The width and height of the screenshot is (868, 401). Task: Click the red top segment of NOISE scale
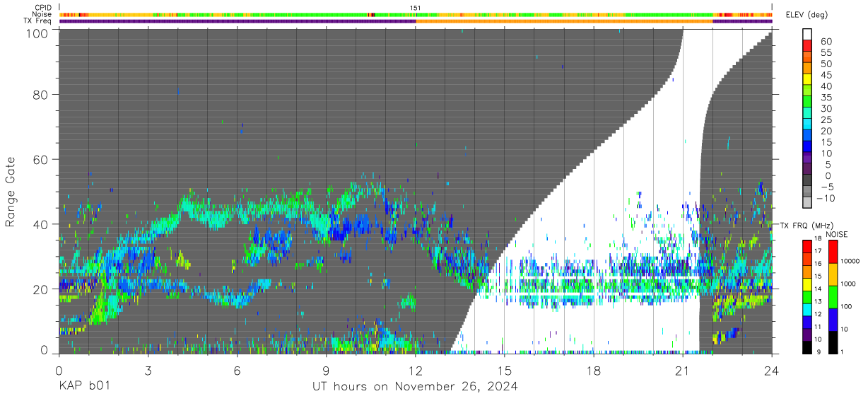833,251
